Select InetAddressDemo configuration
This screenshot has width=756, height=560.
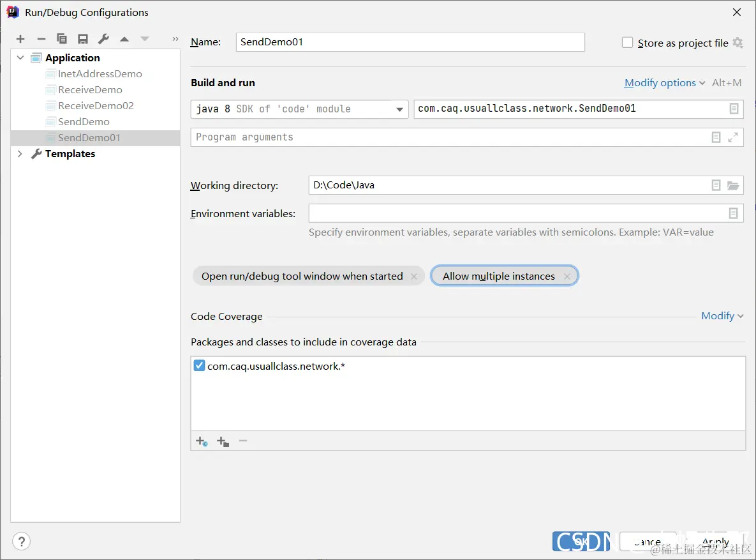point(100,74)
